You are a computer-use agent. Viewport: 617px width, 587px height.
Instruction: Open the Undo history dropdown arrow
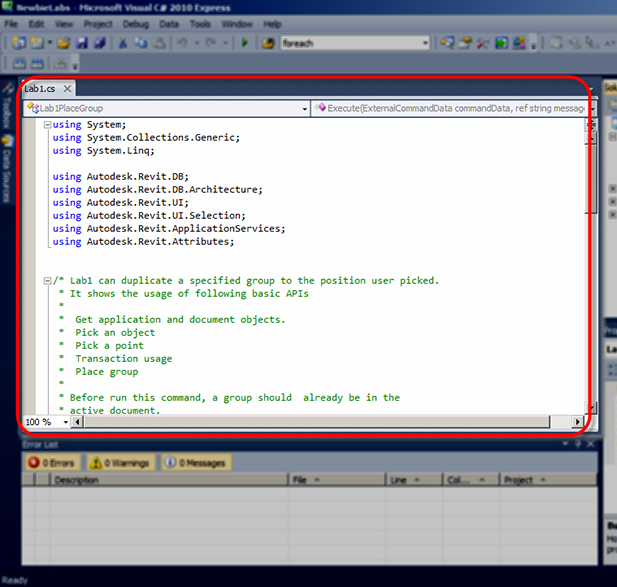[197, 42]
